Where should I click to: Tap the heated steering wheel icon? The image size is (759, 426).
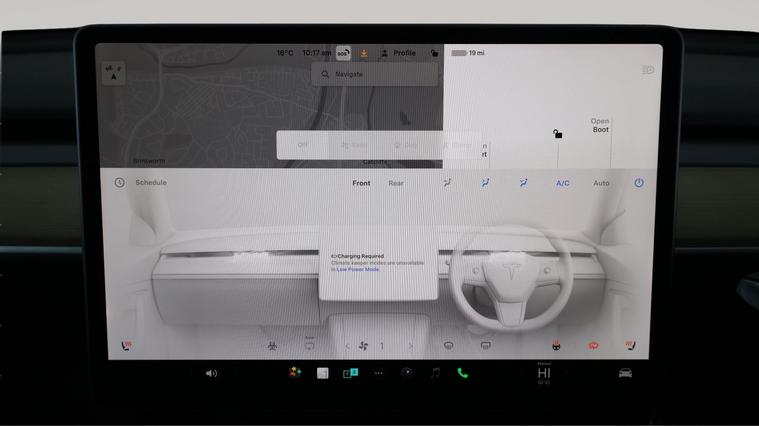556,346
